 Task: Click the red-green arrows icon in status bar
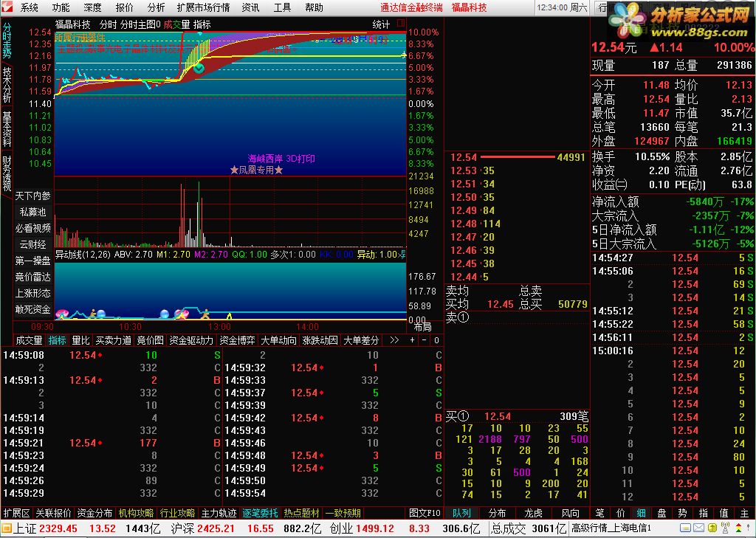738,528
